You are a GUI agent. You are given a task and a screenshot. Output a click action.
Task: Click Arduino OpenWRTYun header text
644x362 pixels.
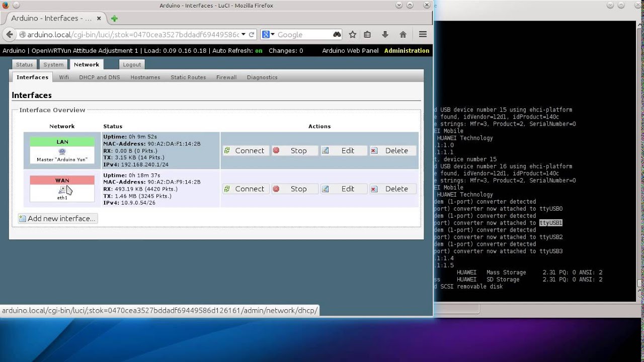[x=70, y=51]
